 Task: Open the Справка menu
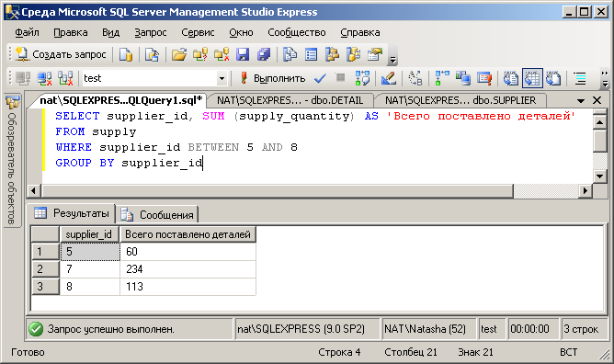[360, 32]
